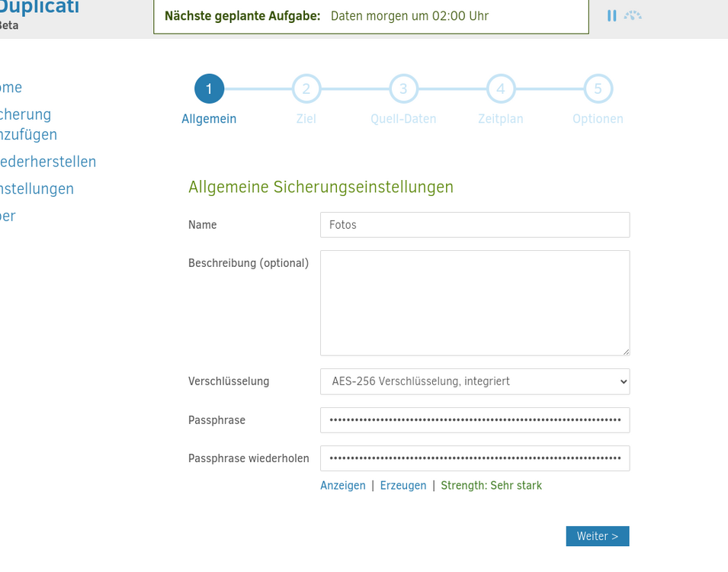Screen dimensions: 728x572
Task: Grab the description box resize handle
Action: 626,352
